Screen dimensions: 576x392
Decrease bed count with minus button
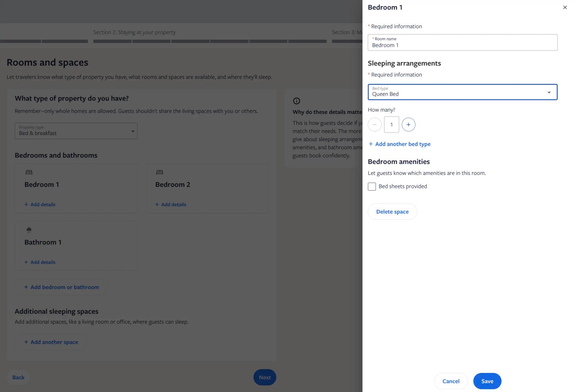pos(374,125)
